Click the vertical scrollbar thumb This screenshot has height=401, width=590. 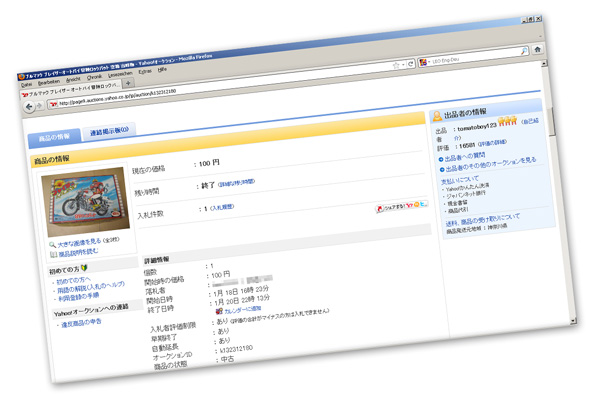[552, 121]
